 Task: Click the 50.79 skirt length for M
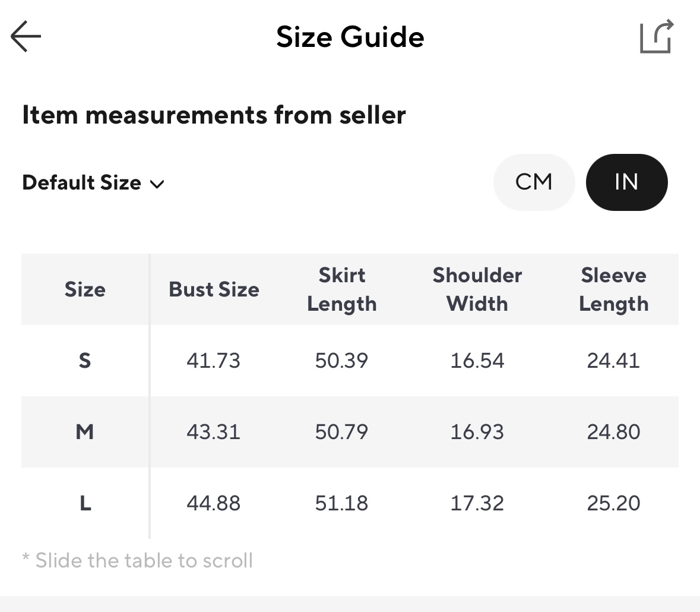(341, 432)
